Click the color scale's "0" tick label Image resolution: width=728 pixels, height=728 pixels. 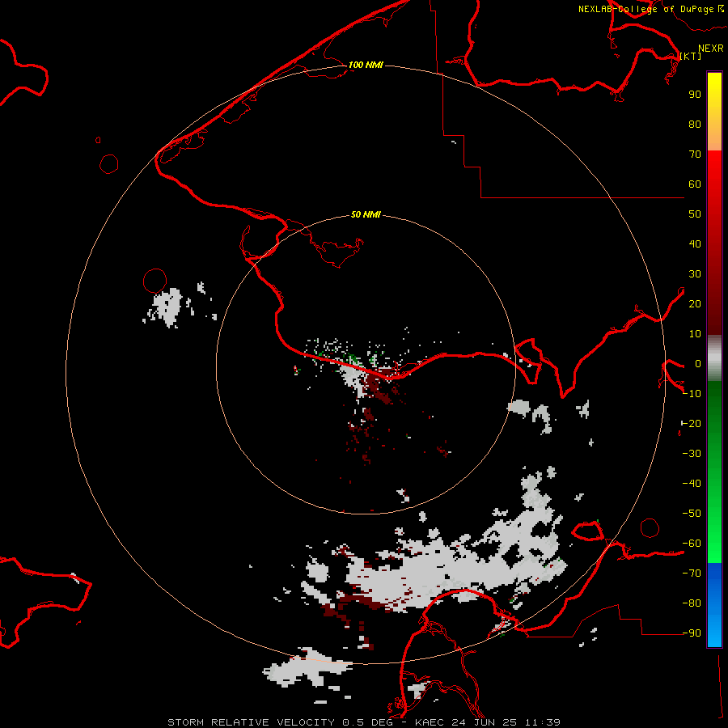pos(698,364)
